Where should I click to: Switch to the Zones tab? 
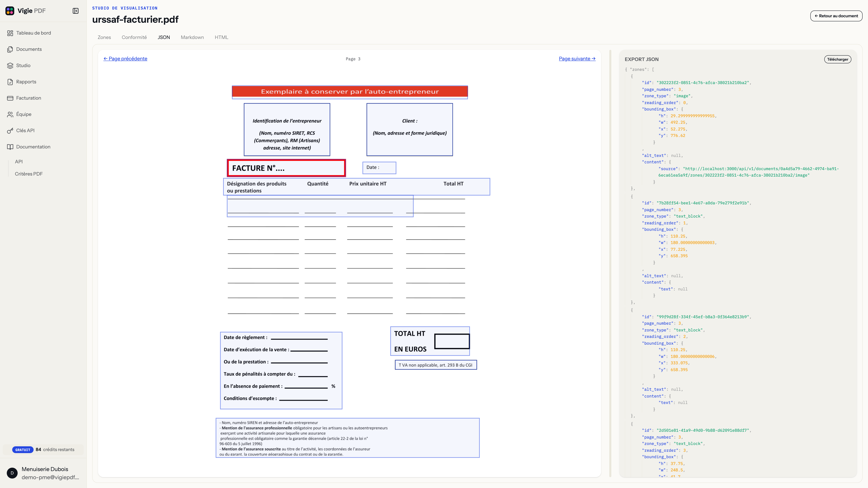104,37
